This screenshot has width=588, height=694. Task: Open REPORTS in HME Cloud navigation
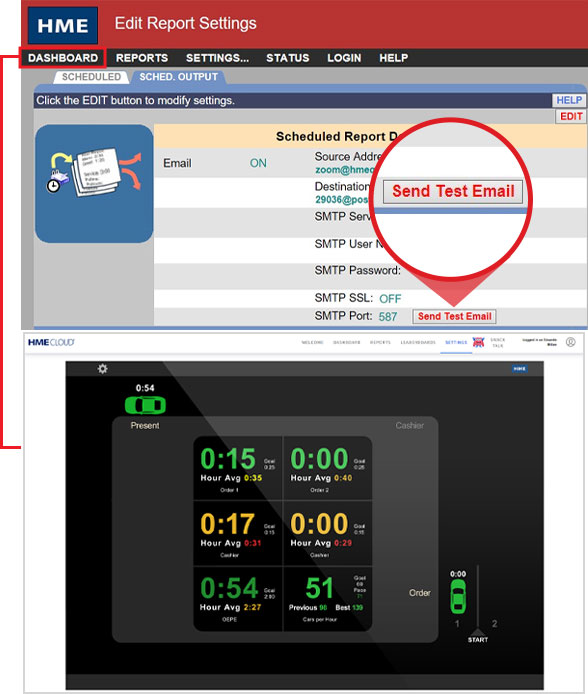380,342
